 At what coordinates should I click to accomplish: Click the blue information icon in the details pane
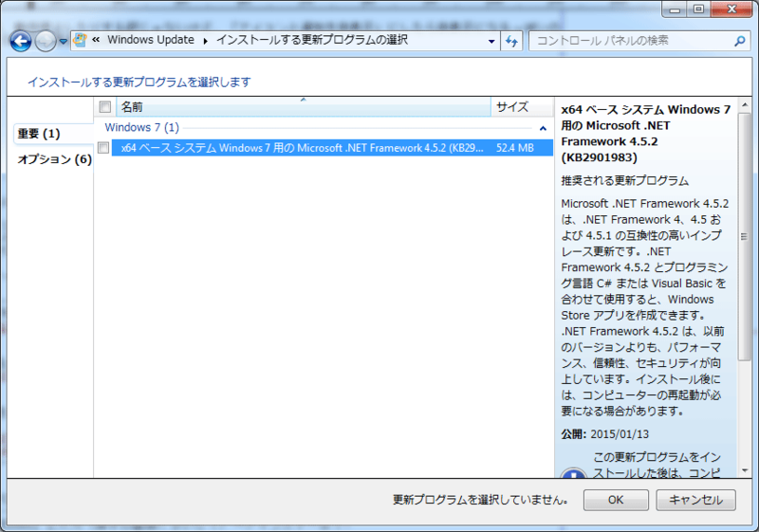[x=574, y=472]
